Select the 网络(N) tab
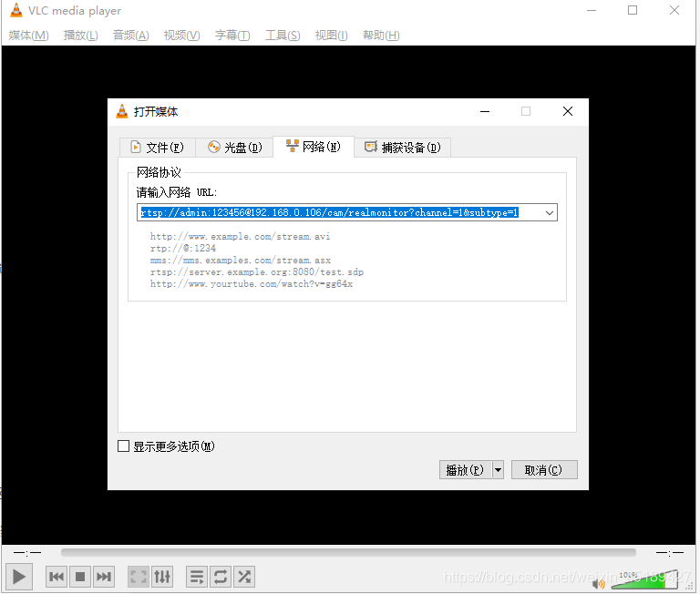Screen dimensions: 700x594 click(x=314, y=147)
